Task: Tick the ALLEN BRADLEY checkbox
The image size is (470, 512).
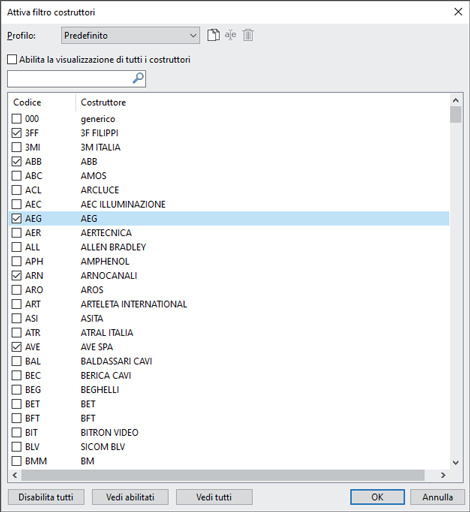Action: (16, 247)
